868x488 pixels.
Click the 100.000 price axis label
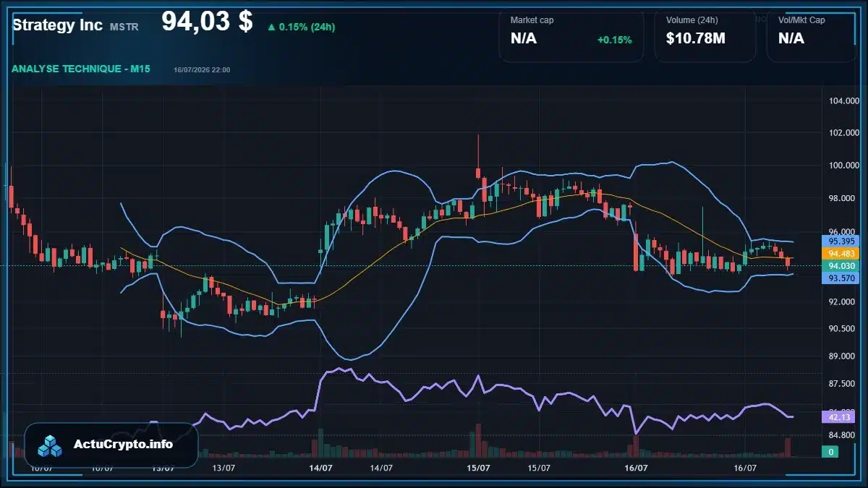point(843,166)
